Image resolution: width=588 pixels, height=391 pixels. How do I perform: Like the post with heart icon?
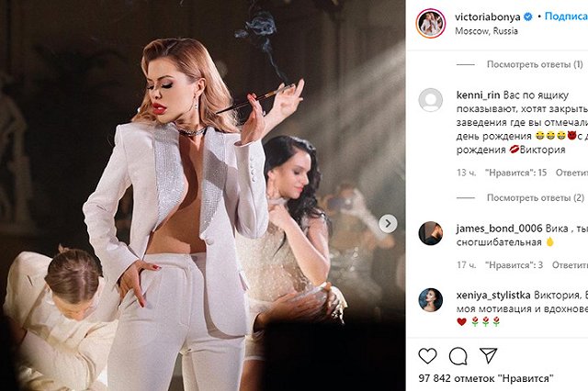coord(428,355)
